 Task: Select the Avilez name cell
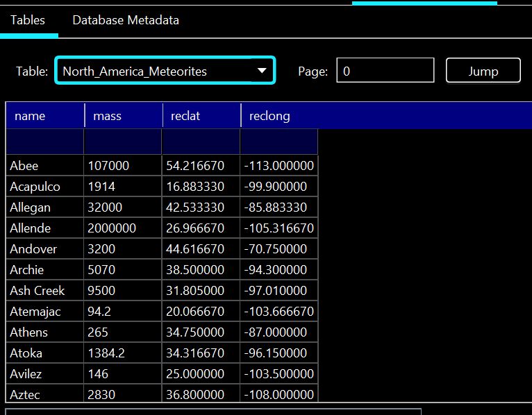[x=44, y=373]
